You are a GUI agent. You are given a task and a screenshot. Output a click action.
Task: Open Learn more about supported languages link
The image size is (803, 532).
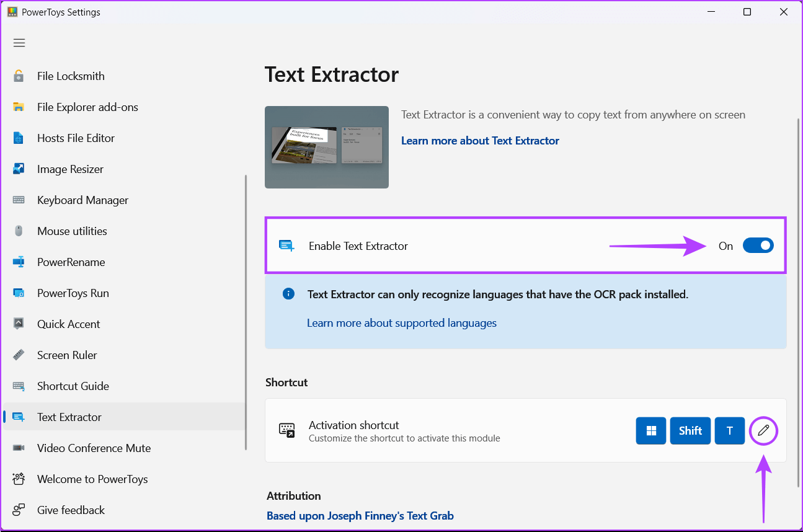click(x=402, y=323)
